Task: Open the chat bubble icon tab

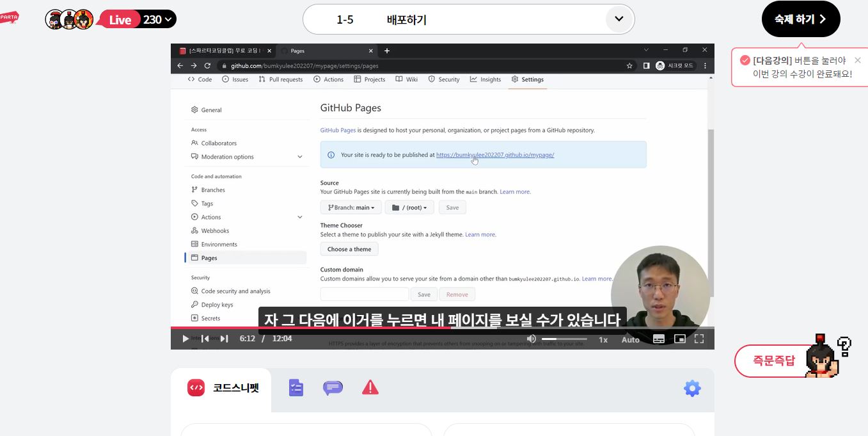Action: pyautogui.click(x=333, y=387)
